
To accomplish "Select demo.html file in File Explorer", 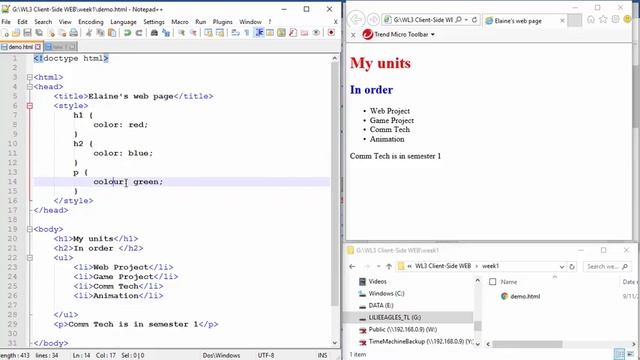I will click(520, 296).
